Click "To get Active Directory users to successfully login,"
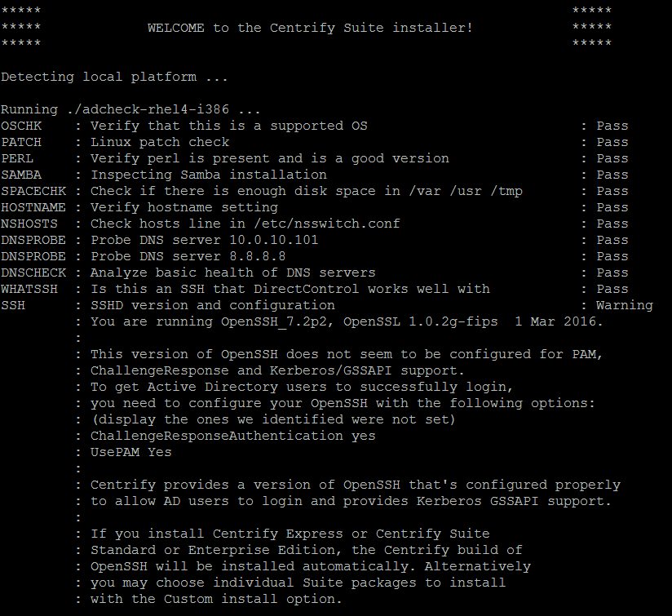 click(302, 387)
